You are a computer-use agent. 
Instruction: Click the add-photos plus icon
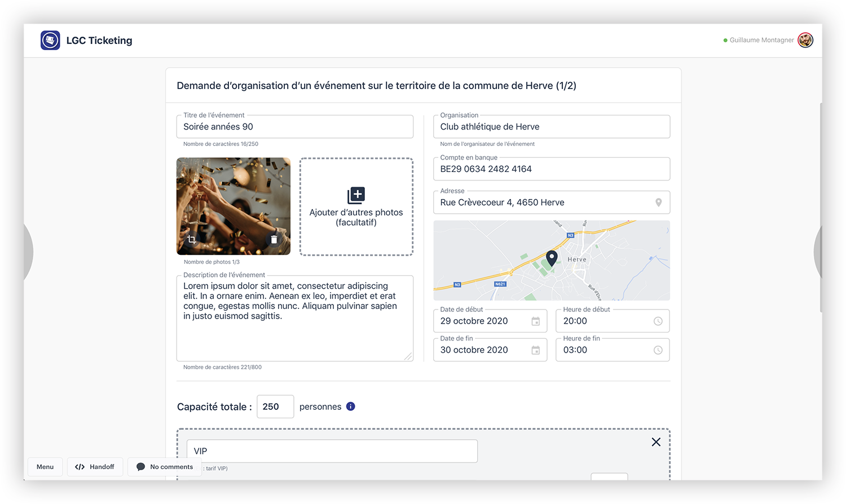[x=356, y=195]
